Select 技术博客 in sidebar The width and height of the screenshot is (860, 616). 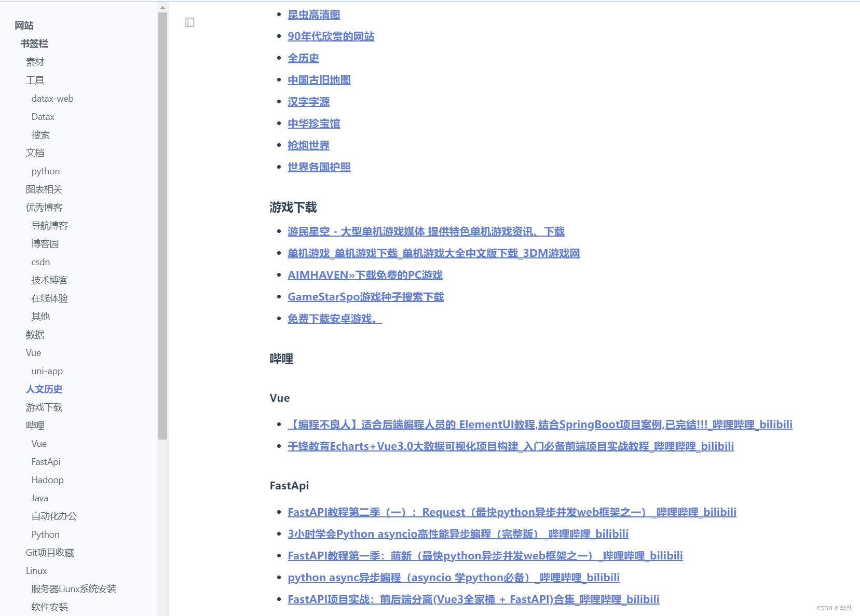pos(50,280)
